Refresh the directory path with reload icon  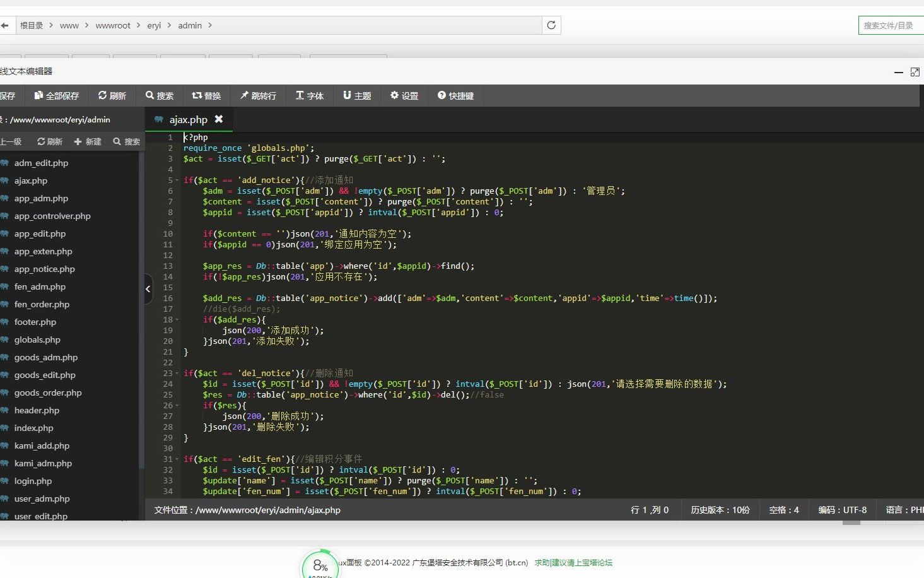[x=551, y=25]
